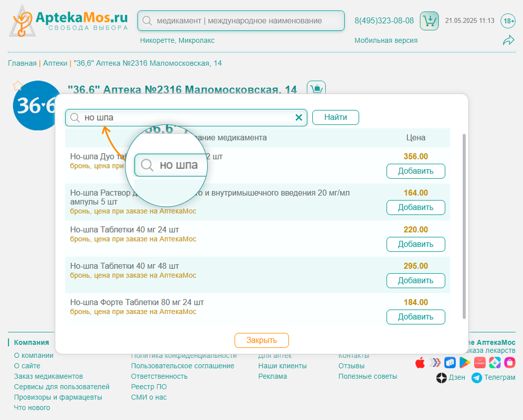Click the 18+ age badge
The width and height of the screenshot is (523, 420).
[x=508, y=21]
